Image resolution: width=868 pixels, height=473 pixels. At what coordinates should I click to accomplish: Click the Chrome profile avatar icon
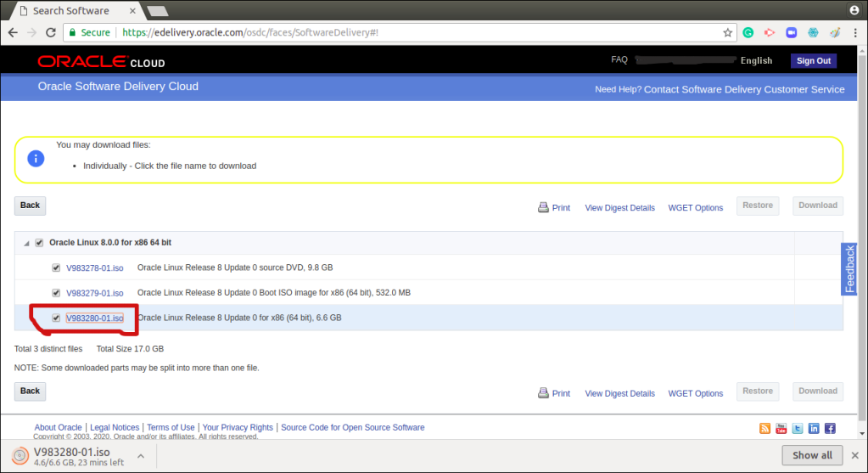pos(854,10)
